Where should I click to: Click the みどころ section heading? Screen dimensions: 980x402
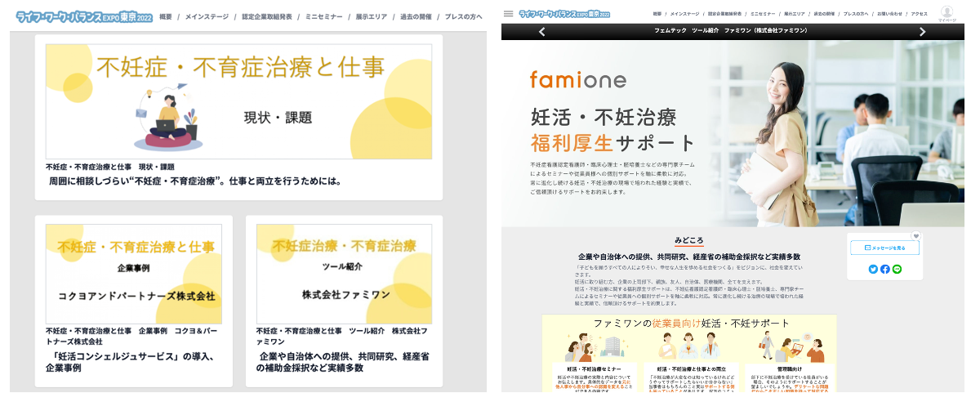click(688, 242)
